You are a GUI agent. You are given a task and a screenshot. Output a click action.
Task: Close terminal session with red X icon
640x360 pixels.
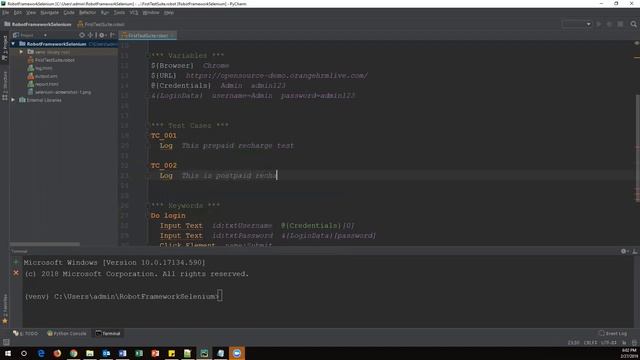click(16, 273)
